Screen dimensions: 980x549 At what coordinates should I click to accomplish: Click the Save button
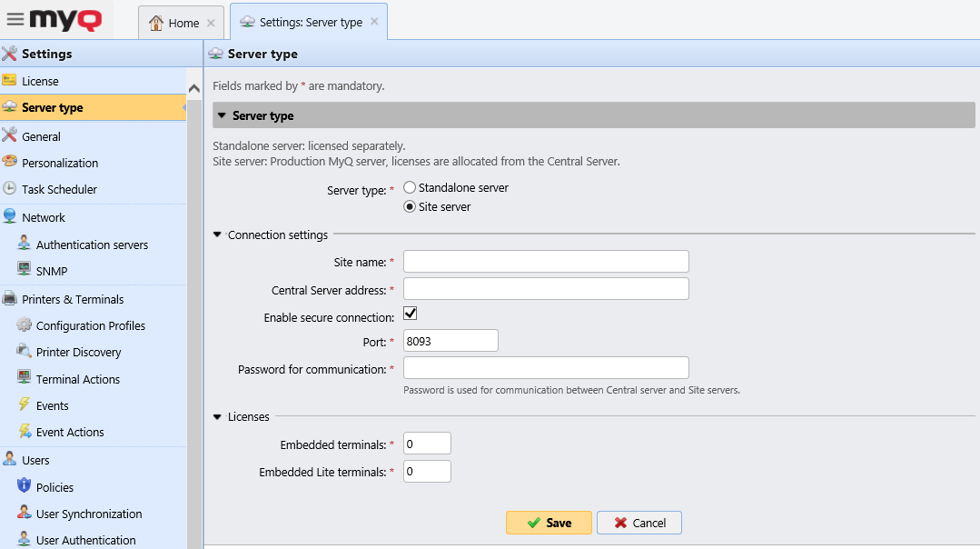pyautogui.click(x=549, y=522)
